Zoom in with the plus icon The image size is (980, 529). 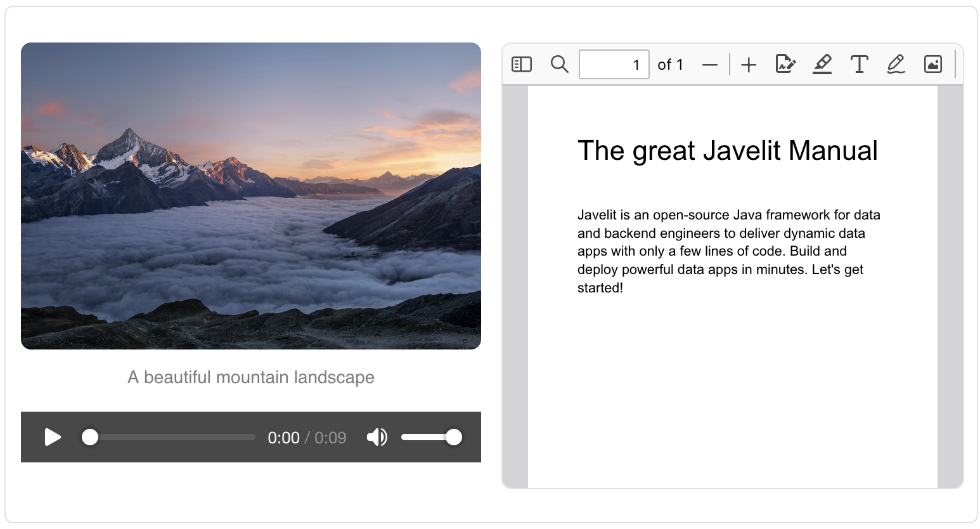(749, 65)
